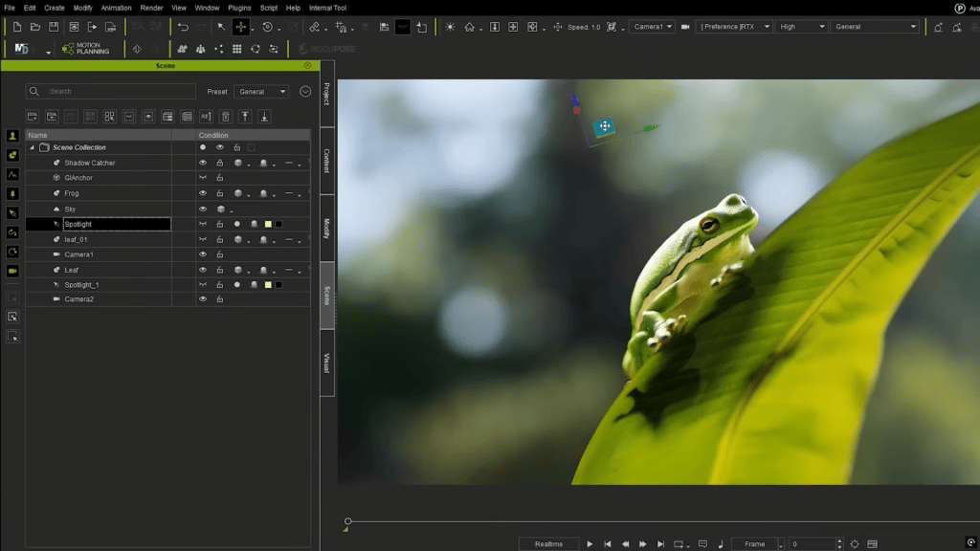Toggle lock on leaf_01 row

tap(220, 239)
